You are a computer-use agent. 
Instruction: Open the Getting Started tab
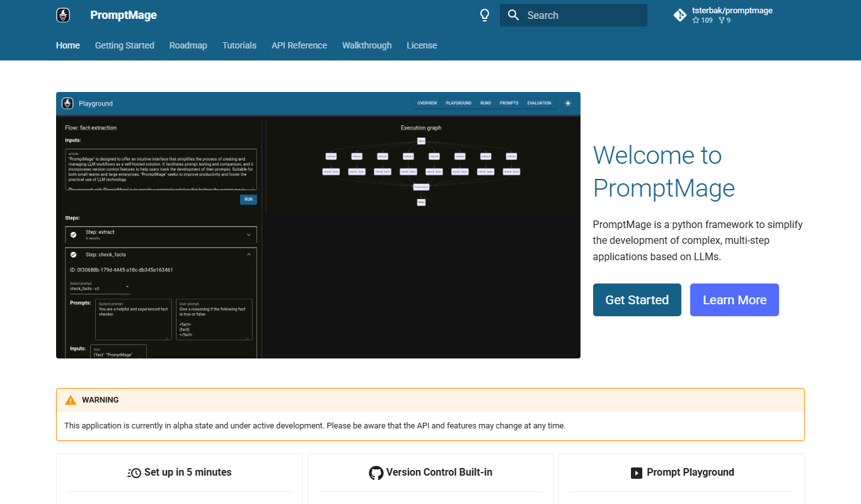tap(125, 45)
